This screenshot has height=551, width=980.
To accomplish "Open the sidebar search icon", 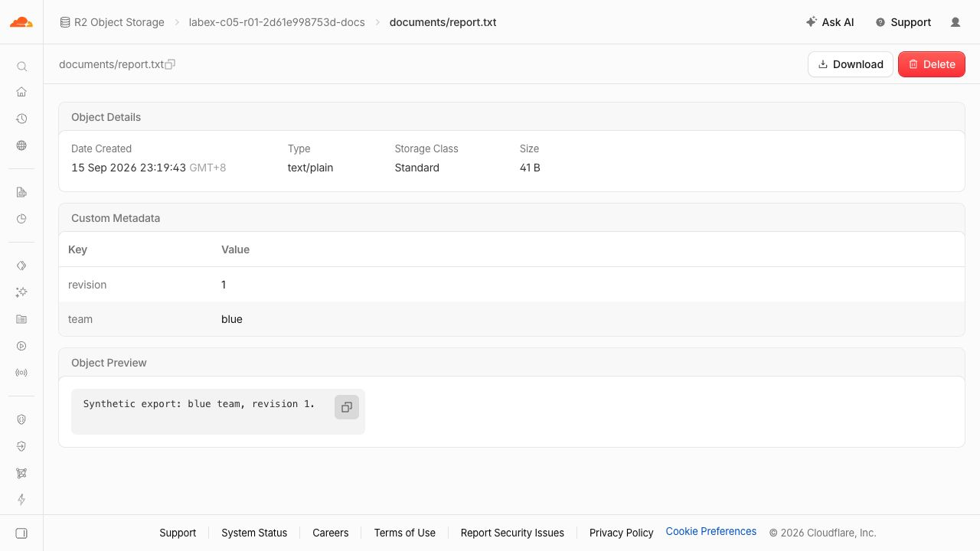I will (x=21, y=67).
